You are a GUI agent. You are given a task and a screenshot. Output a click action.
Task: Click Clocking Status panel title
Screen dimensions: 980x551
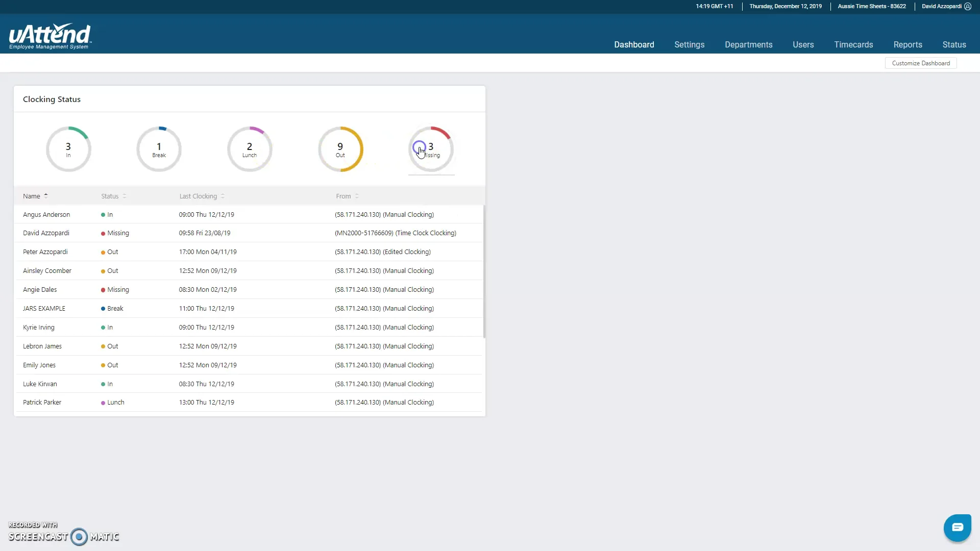coord(52,99)
